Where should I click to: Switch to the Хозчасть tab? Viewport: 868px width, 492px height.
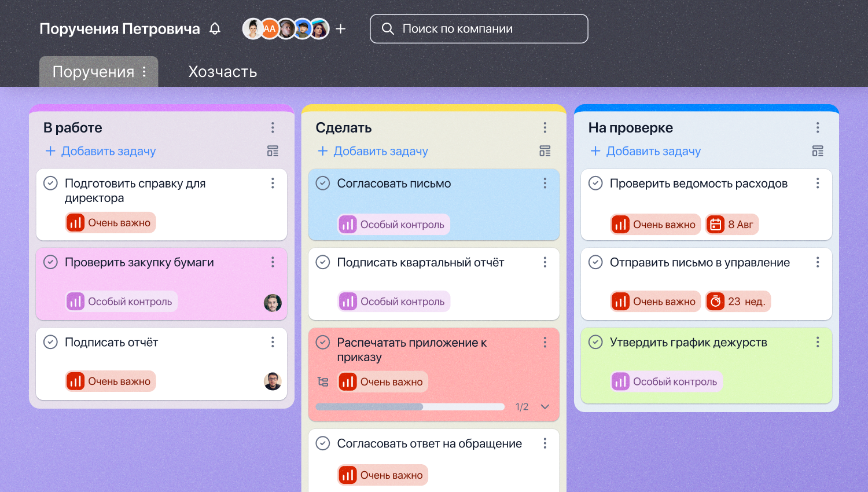pos(223,72)
